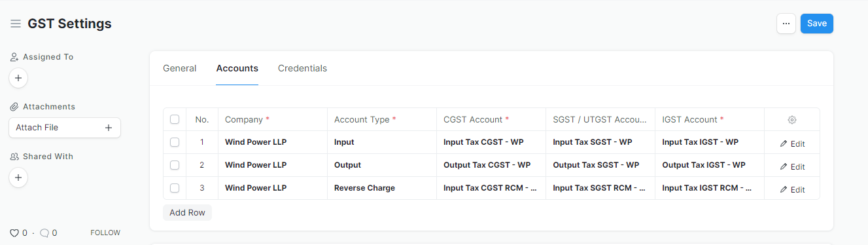
Task: Click the Output Tax SGST - WP cell
Action: point(600,165)
